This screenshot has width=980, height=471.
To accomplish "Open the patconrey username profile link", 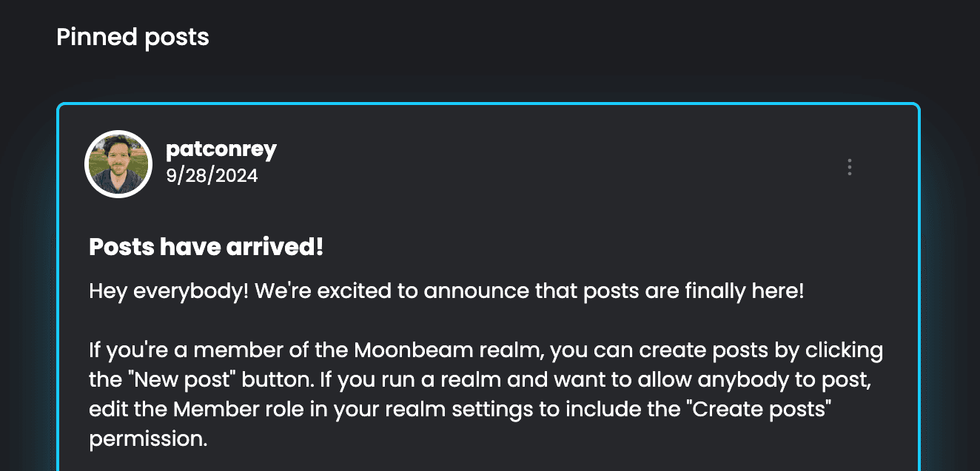I will [221, 149].
